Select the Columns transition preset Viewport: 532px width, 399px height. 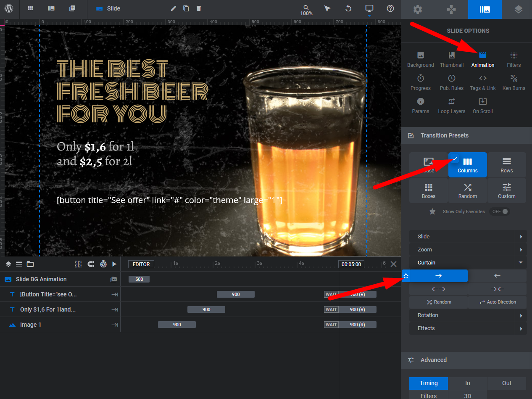468,165
